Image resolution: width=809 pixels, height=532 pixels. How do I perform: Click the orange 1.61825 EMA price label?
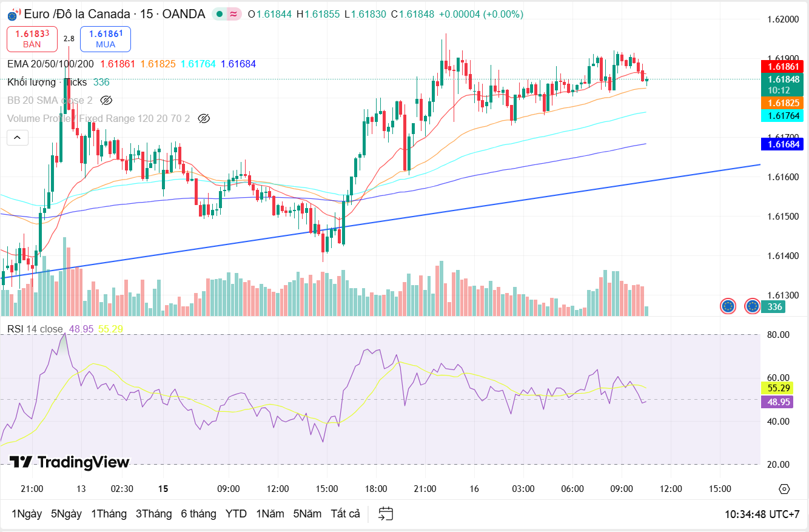(780, 103)
